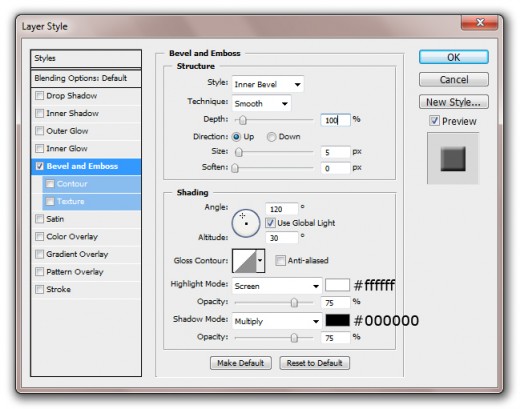The image size is (520, 409).
Task: Click the style preview thumbnail
Action: (x=453, y=158)
